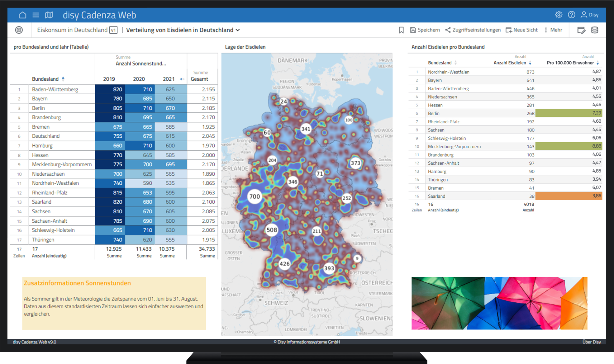
Task: Click the 700 cluster marker on map
Action: (x=255, y=196)
